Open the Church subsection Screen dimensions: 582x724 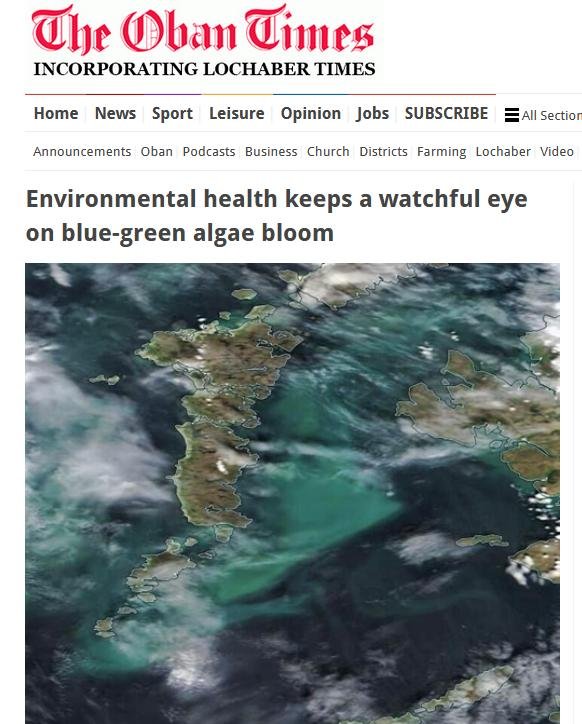point(328,152)
